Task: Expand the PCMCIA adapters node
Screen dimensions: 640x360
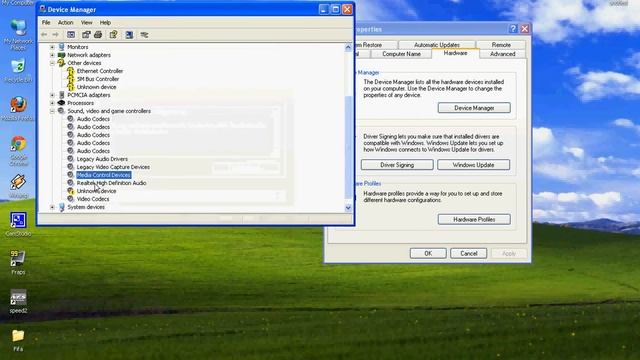Action: (x=52, y=95)
